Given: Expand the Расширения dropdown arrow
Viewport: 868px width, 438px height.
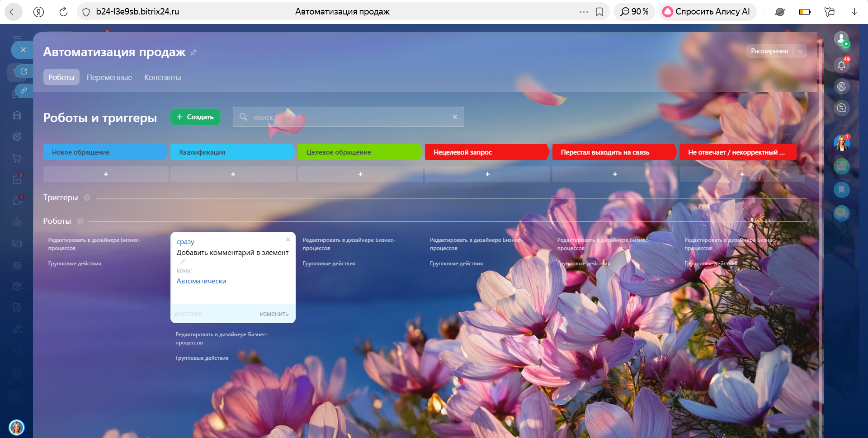Looking at the screenshot, I should (800, 51).
